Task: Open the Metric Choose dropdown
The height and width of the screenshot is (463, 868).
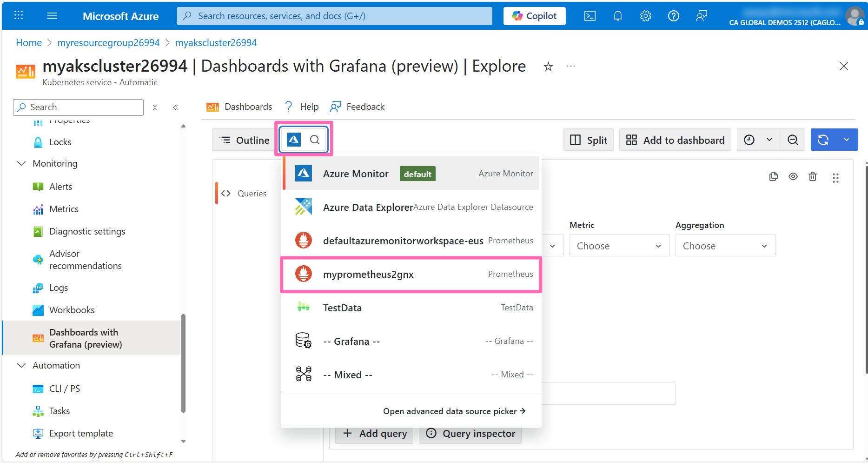Action: [x=619, y=246]
